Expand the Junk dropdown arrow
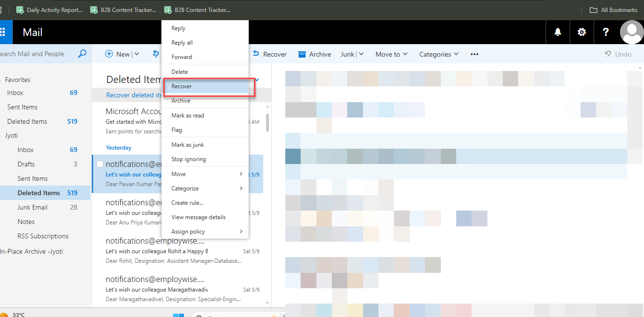This screenshot has width=644, height=317. click(361, 54)
